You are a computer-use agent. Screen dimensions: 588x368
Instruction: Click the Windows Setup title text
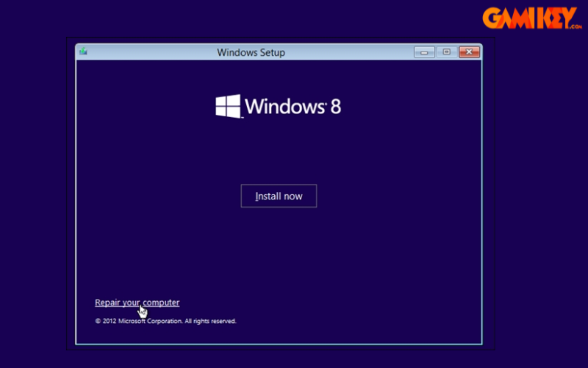pyautogui.click(x=251, y=52)
